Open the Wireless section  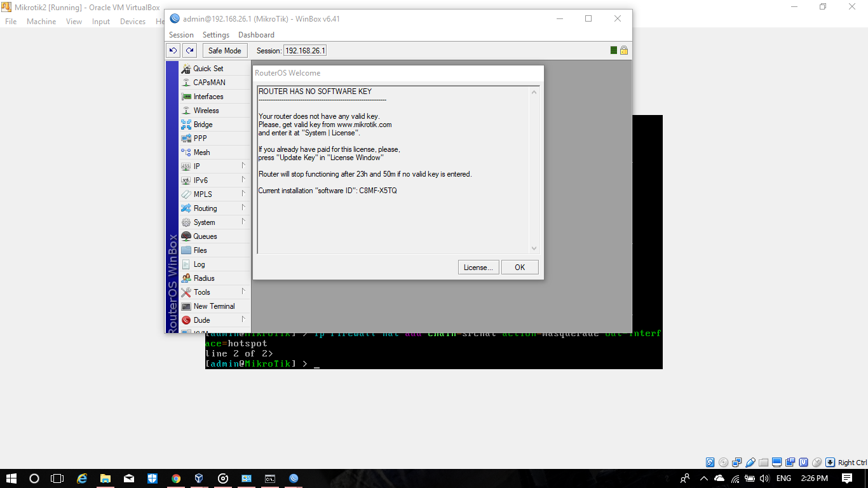215,111
